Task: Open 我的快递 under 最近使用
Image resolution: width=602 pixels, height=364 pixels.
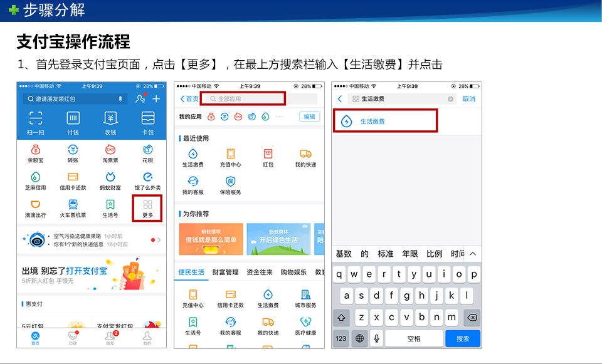Action: click(x=305, y=158)
